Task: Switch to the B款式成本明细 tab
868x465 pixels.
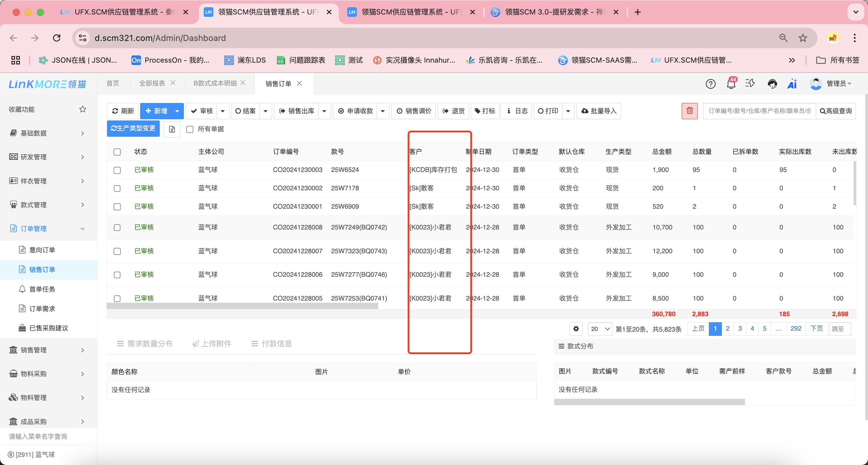Action: click(x=215, y=83)
